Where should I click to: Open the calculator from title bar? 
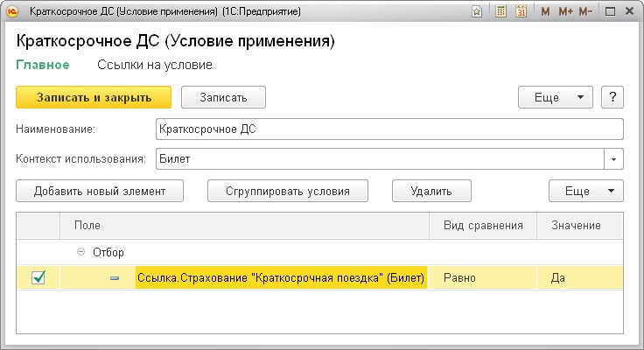(x=501, y=12)
